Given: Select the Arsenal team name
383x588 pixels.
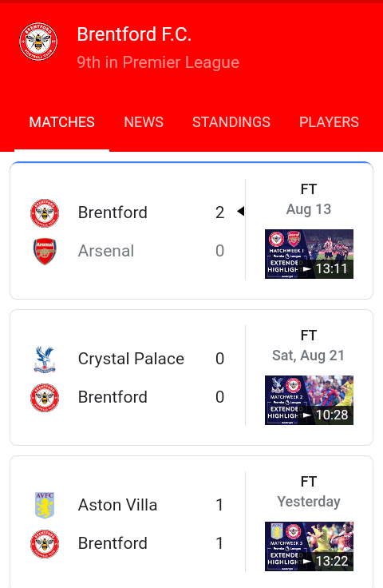Looking at the screenshot, I should 106,251.
